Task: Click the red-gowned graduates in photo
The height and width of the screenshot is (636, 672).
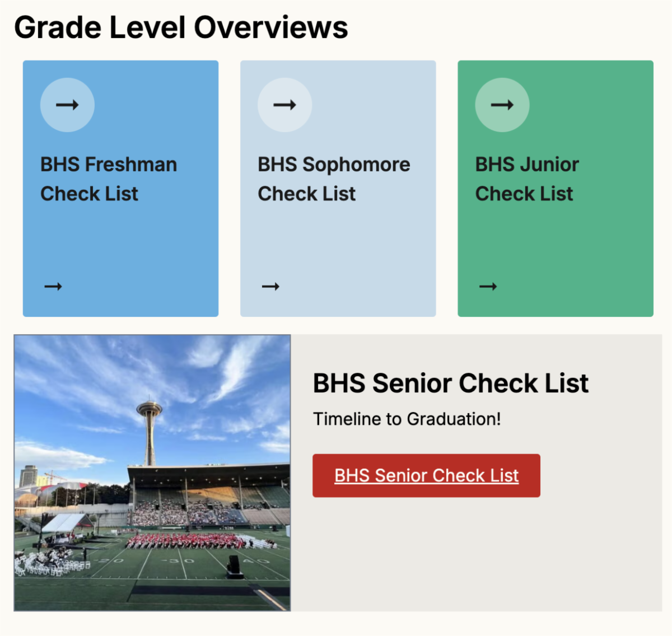Action: coord(185,541)
